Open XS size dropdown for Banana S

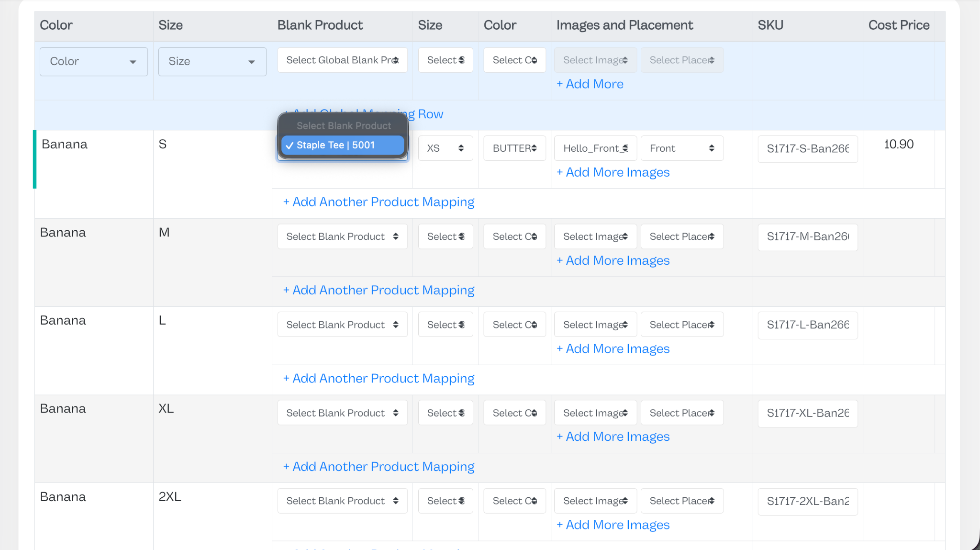(445, 148)
